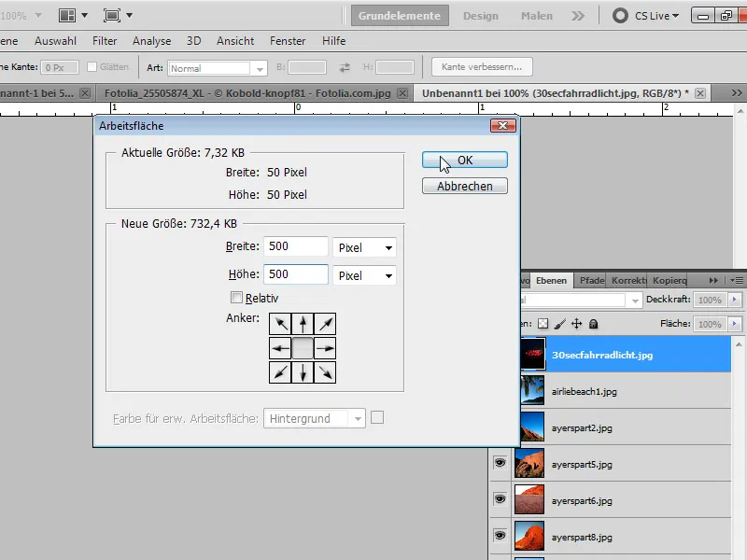This screenshot has height=560, width=747.
Task: Toggle the Glätten checkbox
Action: (92, 66)
